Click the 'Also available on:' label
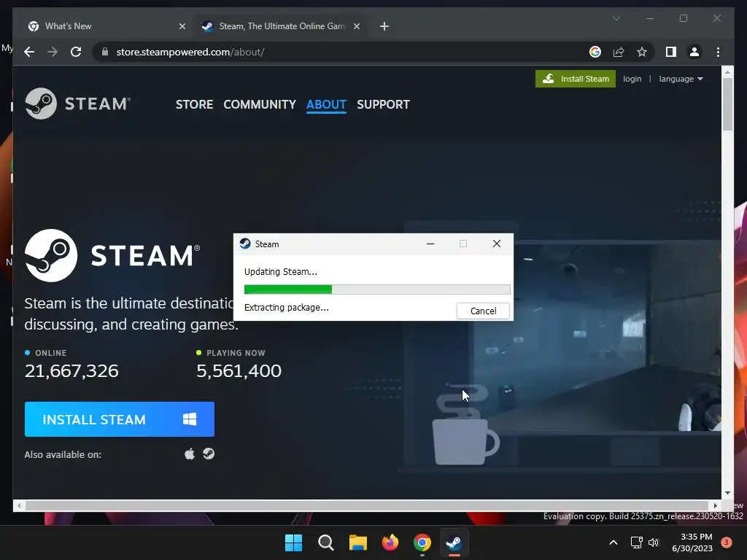 coord(63,454)
